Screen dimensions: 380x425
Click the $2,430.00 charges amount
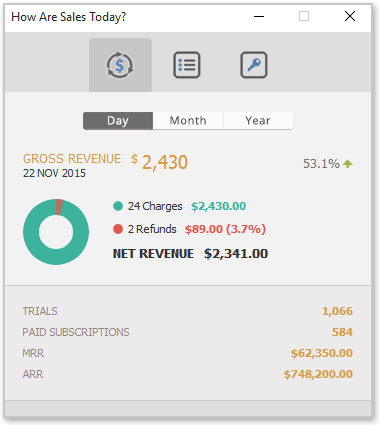219,206
